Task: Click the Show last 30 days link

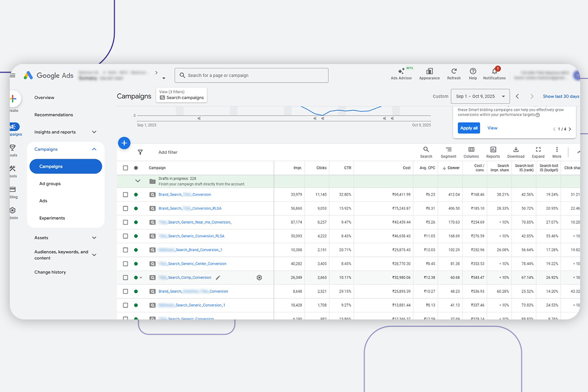Action: point(561,96)
